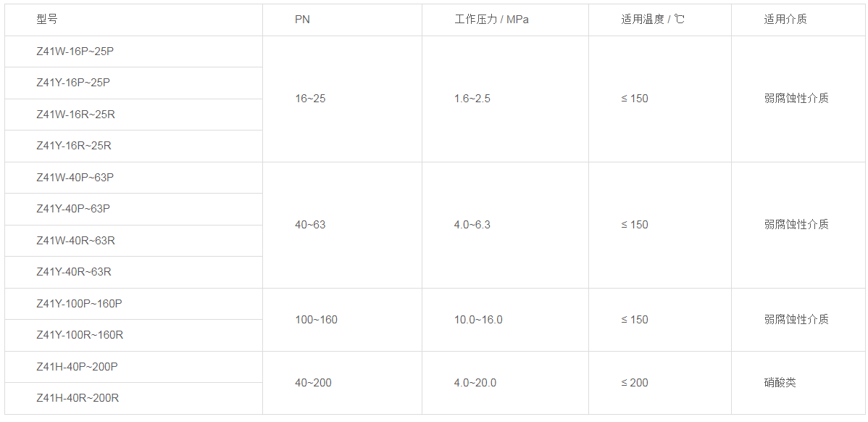Click the Z41Y-16P~25P model cell
868x422 pixels.
(73, 83)
